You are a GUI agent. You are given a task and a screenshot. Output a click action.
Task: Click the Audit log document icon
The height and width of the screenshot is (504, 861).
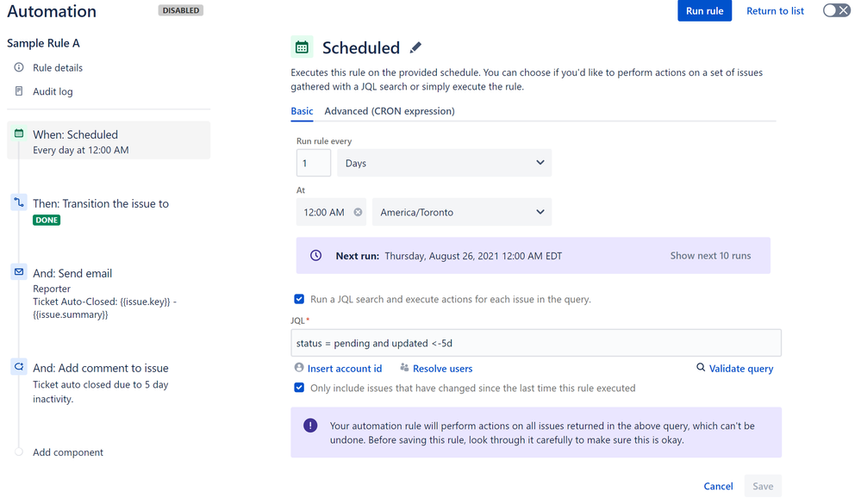[x=19, y=91]
